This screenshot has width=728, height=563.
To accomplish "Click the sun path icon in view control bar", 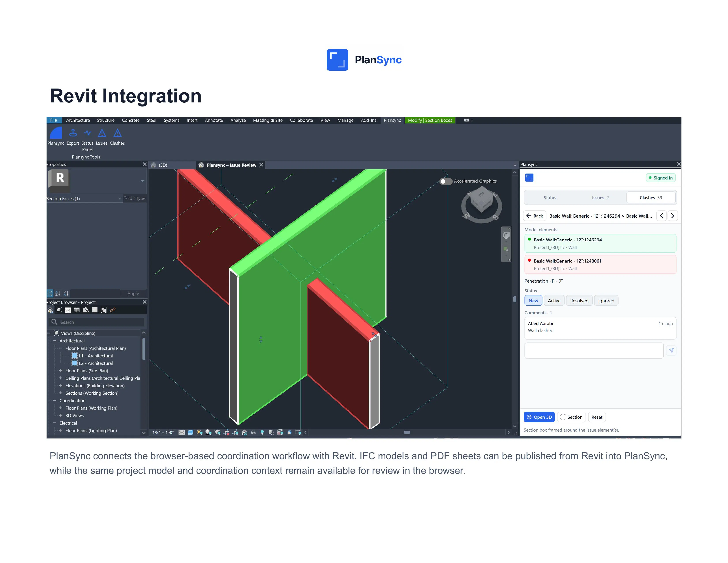I will pos(199,432).
